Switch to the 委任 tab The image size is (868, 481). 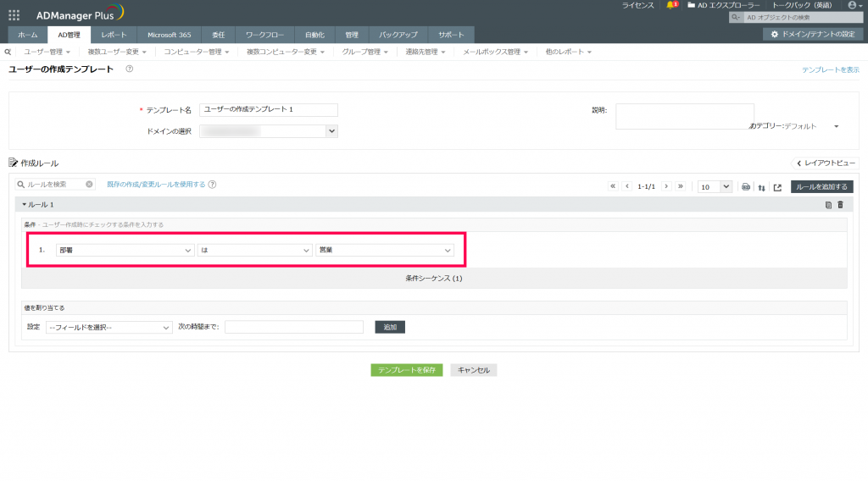(x=219, y=35)
